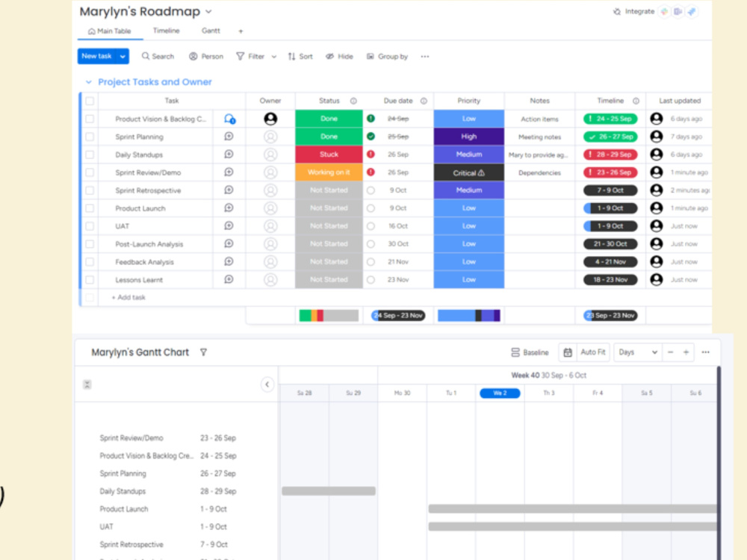Screen dimensions: 747x560
Task: Click Due date column info icon
Action: [424, 101]
